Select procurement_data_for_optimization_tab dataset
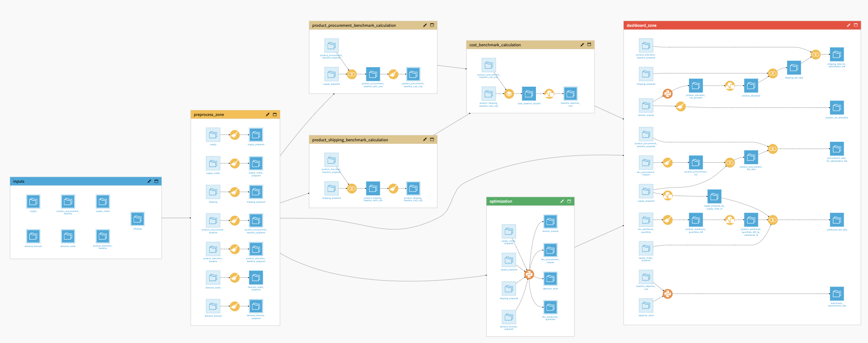The width and height of the screenshot is (868, 343). 837,149
